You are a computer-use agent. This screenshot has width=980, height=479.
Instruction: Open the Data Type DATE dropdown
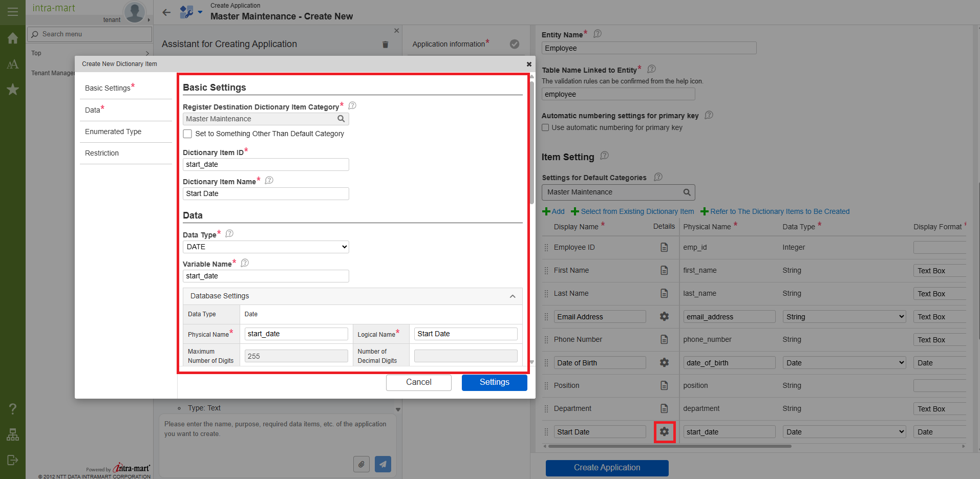point(266,247)
